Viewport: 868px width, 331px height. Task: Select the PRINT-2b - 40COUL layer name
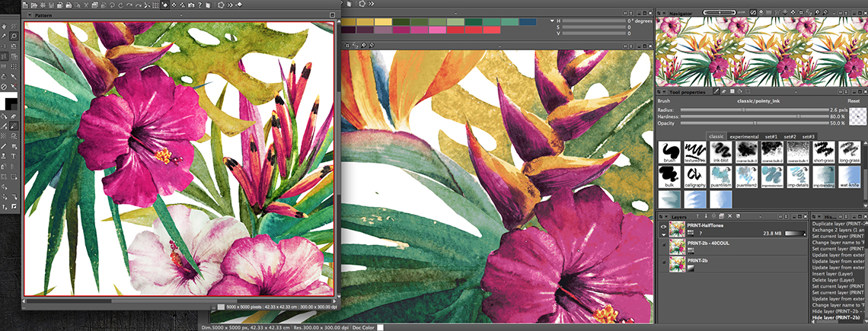[x=708, y=243]
